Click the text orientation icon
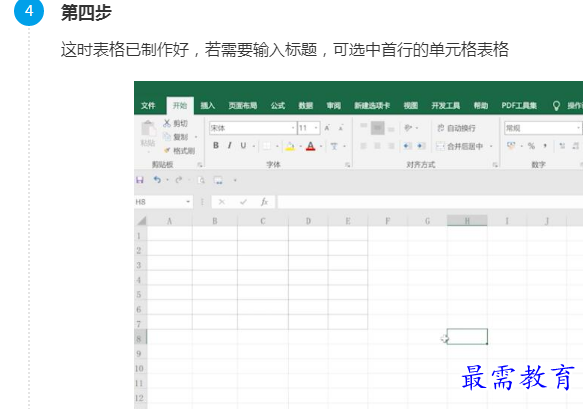Image resolution: width=583 pixels, height=409 pixels. pyautogui.click(x=408, y=128)
